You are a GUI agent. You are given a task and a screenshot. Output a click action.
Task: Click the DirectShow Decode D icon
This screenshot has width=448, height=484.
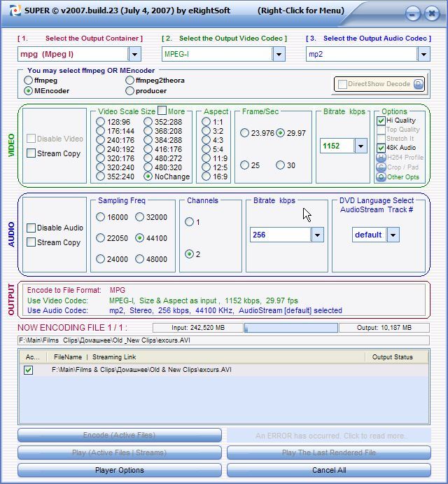click(419, 84)
